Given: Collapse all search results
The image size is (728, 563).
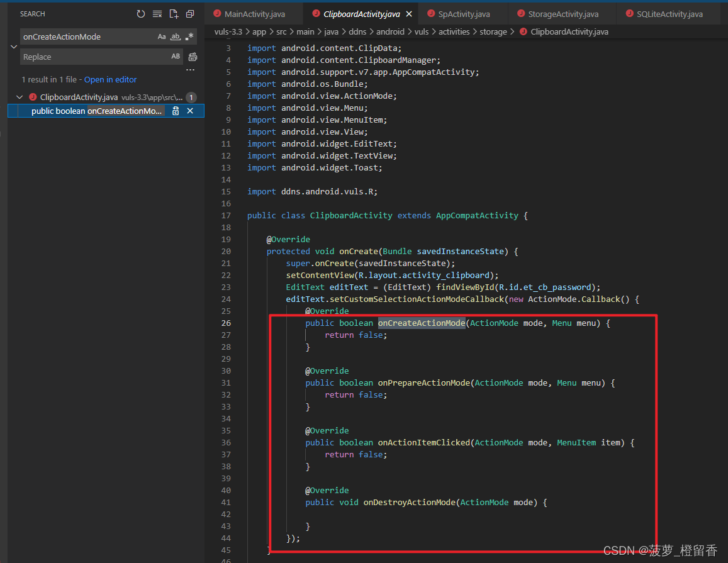Looking at the screenshot, I should [x=190, y=14].
